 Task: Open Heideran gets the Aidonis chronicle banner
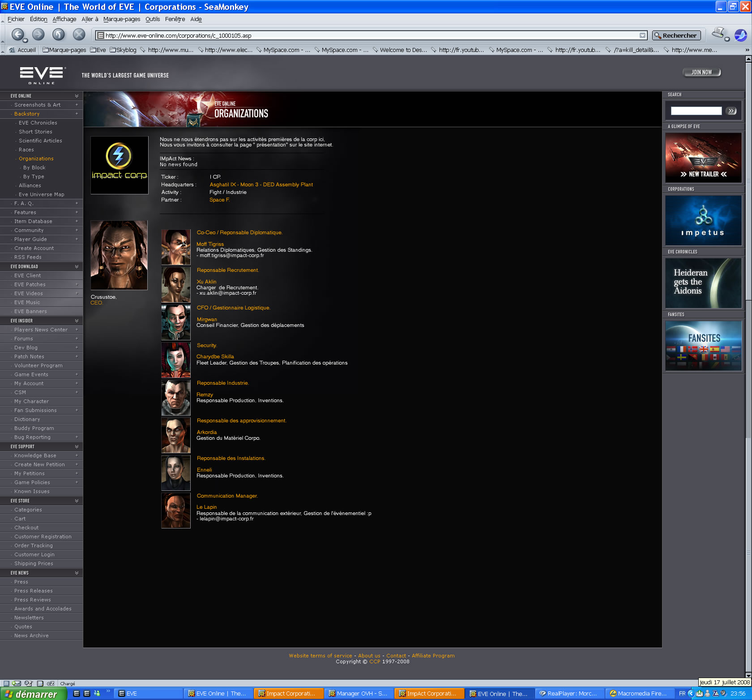coord(703,283)
